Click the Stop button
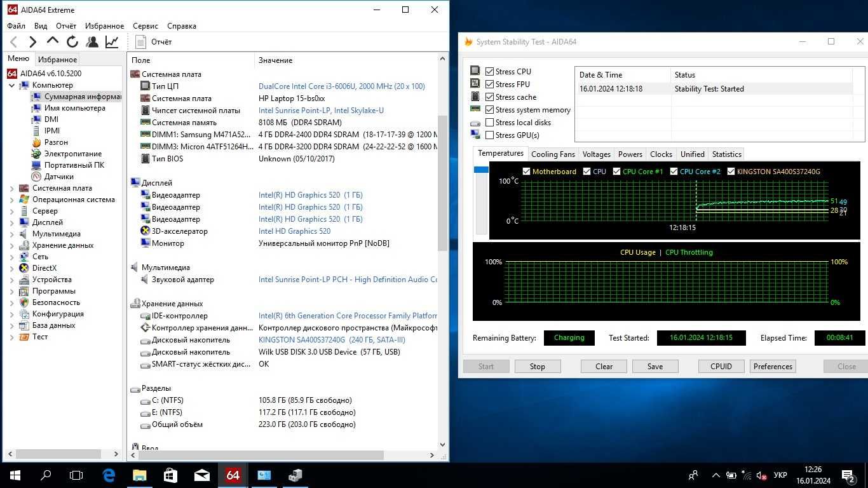This screenshot has height=488, width=868. click(x=538, y=367)
